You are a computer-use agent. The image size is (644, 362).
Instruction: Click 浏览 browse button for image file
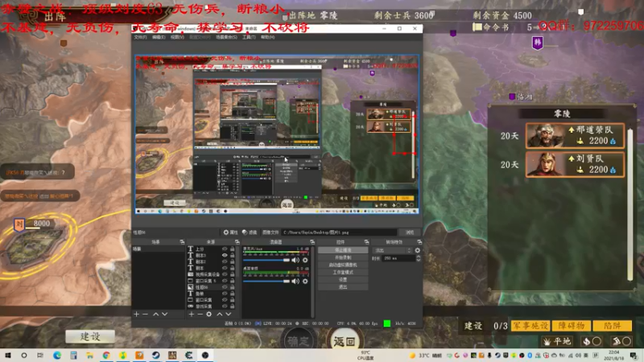(410, 232)
